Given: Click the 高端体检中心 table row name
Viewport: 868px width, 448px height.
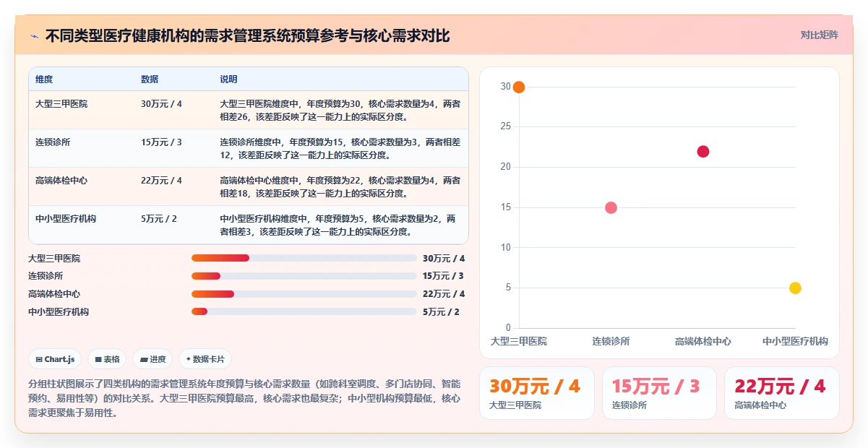Looking at the screenshot, I should coord(61,181).
